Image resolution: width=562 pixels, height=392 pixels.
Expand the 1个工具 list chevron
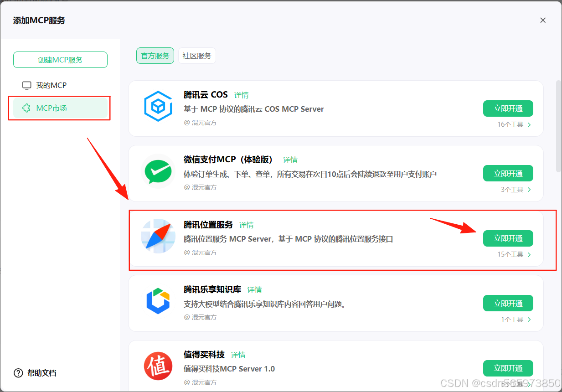(529, 320)
